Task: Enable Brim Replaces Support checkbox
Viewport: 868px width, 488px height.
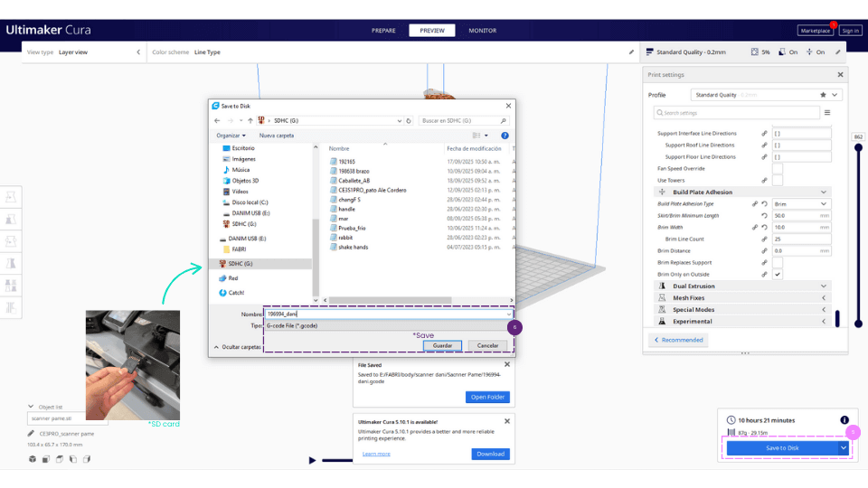Action: (x=777, y=262)
